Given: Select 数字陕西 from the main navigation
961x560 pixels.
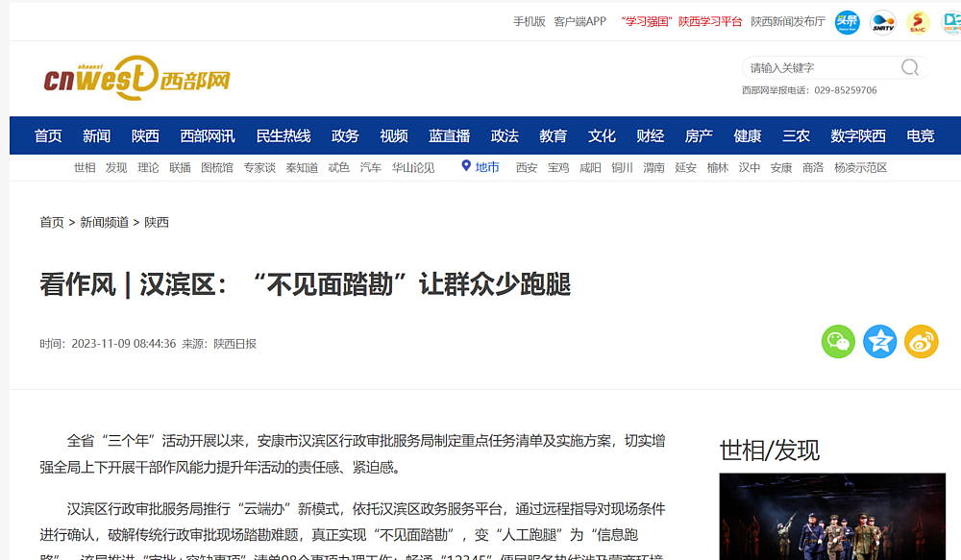Looking at the screenshot, I should click(x=858, y=135).
